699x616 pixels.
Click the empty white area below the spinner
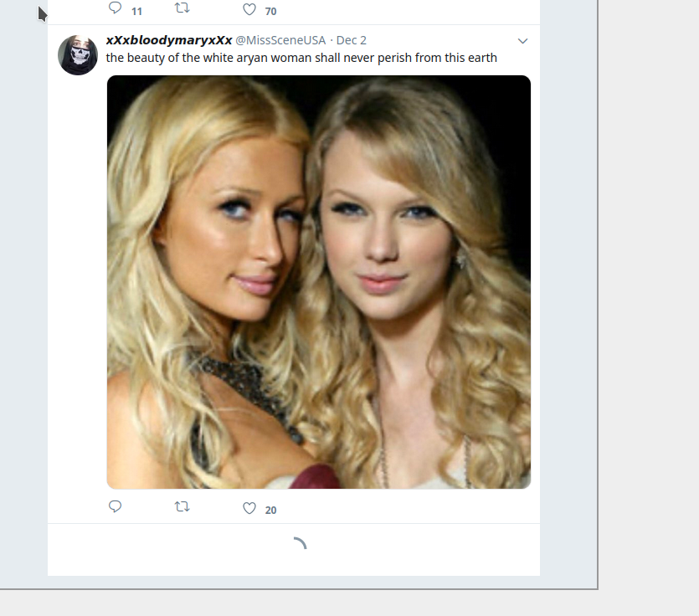(x=294, y=565)
